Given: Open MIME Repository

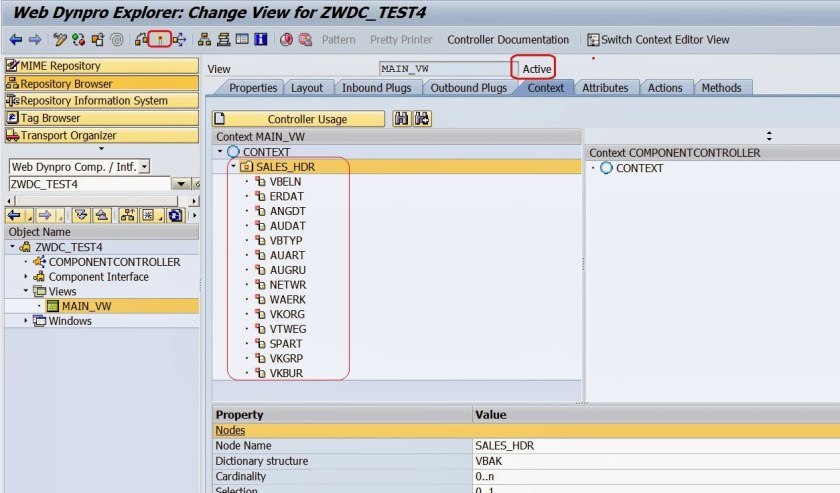Looking at the screenshot, I should click(101, 66).
